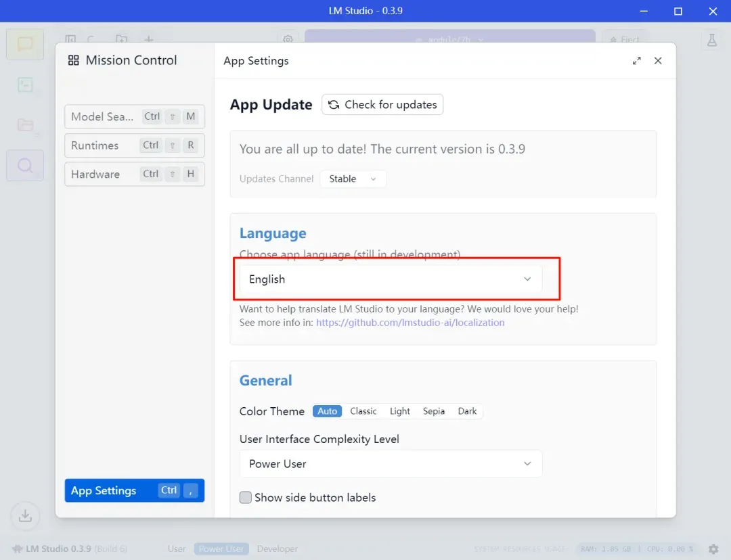The image size is (731, 560).
Task: Switch to the Hardware section
Action: click(x=134, y=174)
